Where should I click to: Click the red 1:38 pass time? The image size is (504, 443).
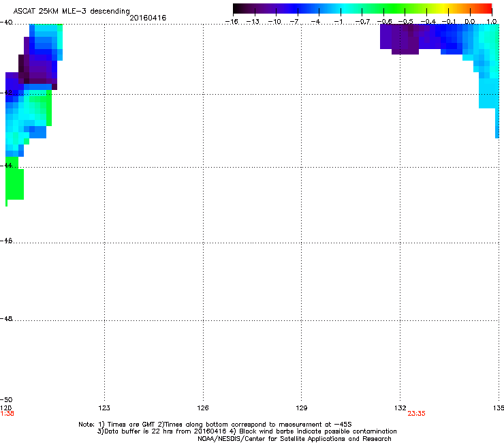(x=7, y=414)
